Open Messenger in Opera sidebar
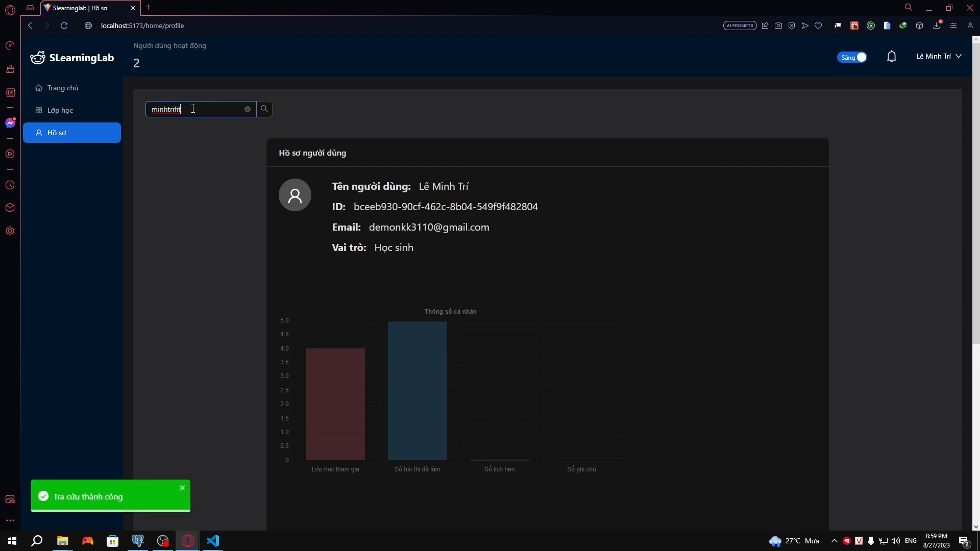Viewport: 980px width, 551px height. coord(10,123)
